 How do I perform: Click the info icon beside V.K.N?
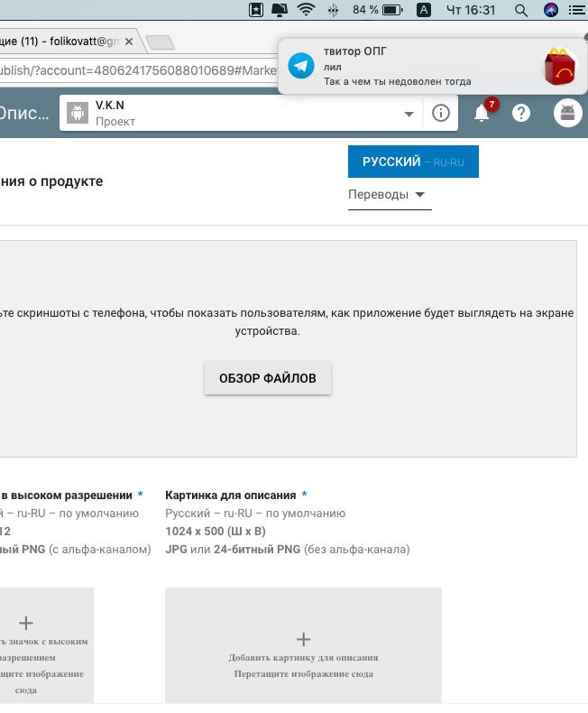[440, 113]
